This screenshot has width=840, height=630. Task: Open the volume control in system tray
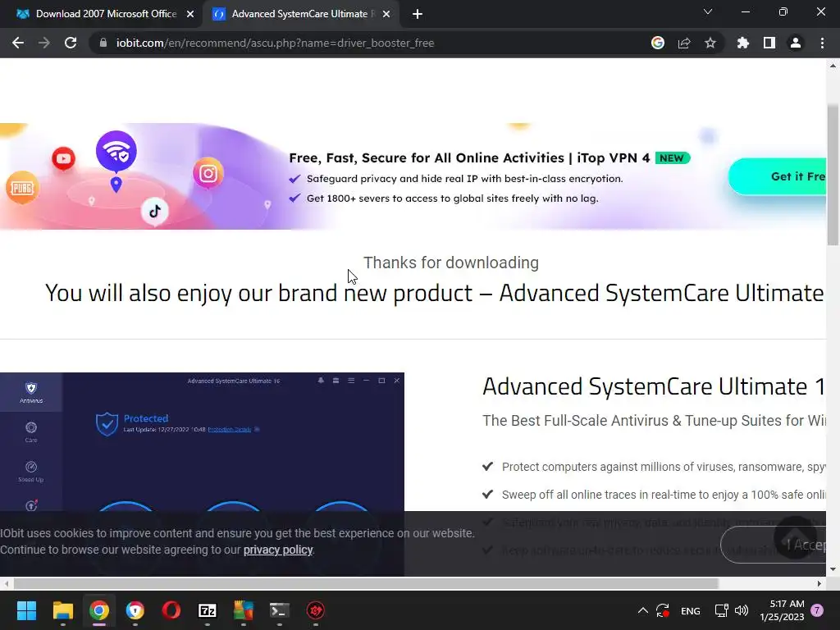click(x=742, y=610)
